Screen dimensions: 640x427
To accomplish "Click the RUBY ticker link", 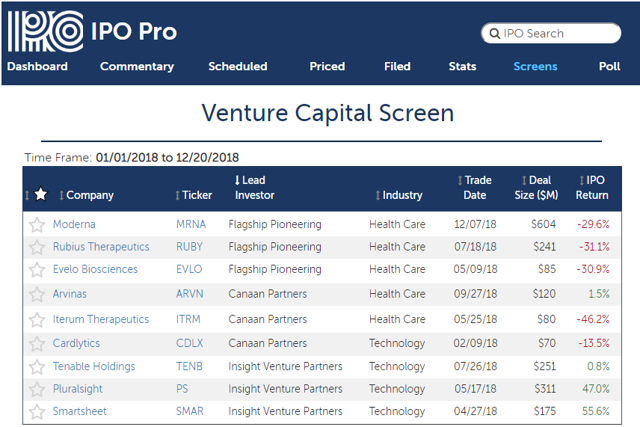I will pos(189,247).
